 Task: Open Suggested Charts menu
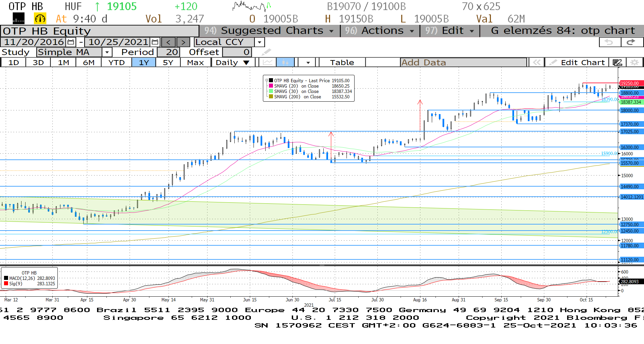(270, 31)
